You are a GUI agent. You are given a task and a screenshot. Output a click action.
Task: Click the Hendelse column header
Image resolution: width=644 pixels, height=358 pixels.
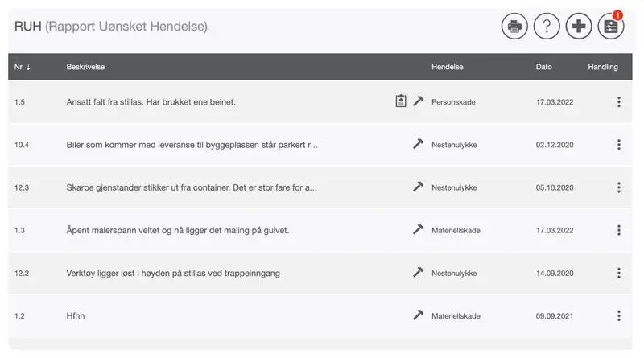(448, 67)
